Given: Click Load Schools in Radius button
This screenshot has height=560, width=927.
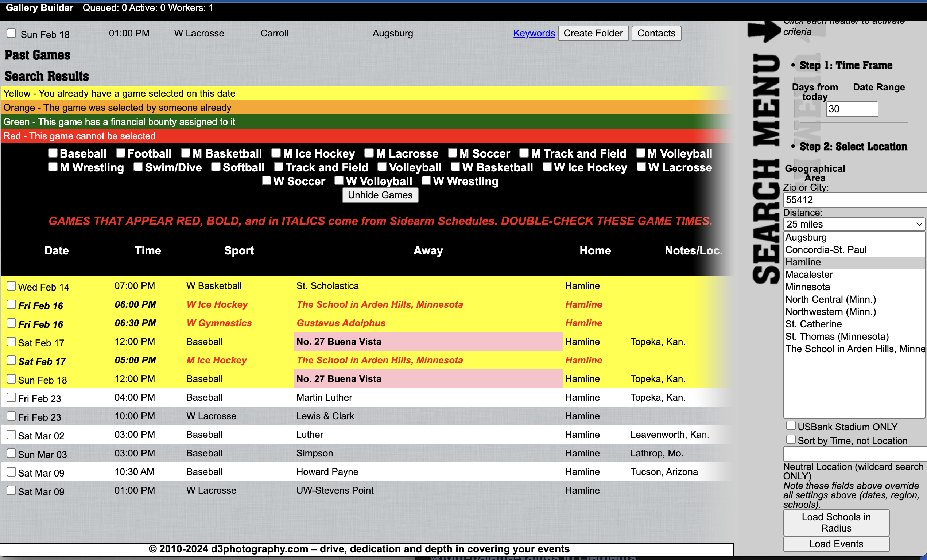Looking at the screenshot, I should 836,522.
